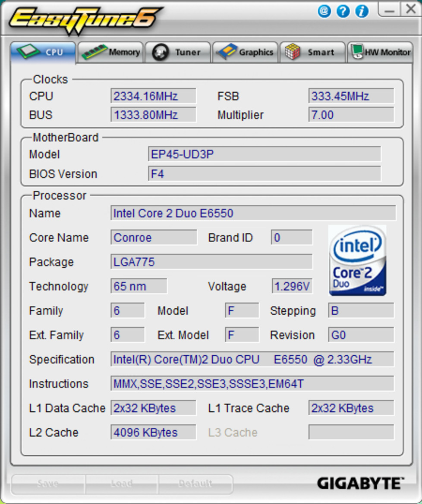The image size is (422, 504).
Task: Click the CPU clock value 2334.16MHz
Action: [x=154, y=96]
